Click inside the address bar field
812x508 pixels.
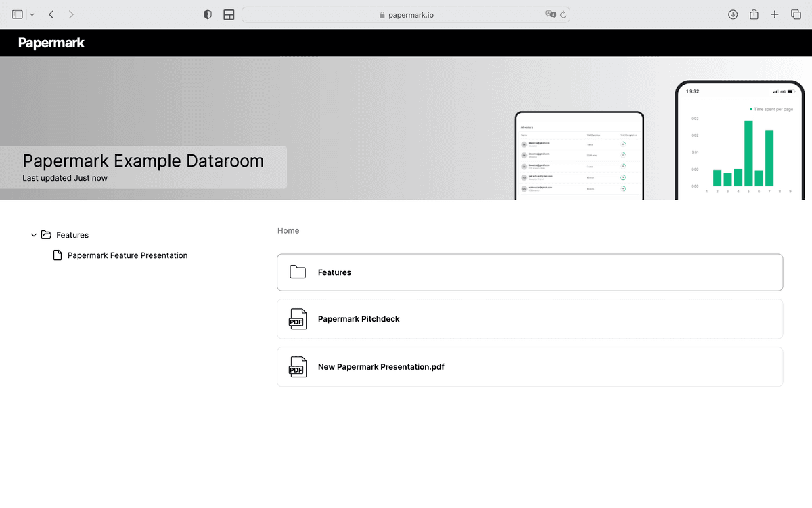click(406, 14)
